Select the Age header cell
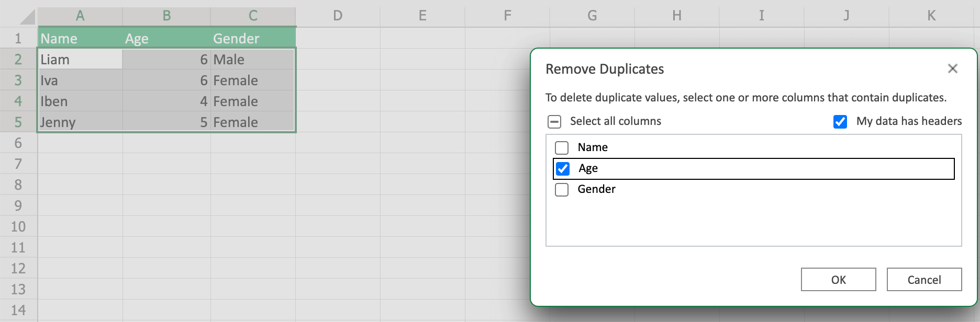Viewport: 980px width, 322px height. coord(166,39)
